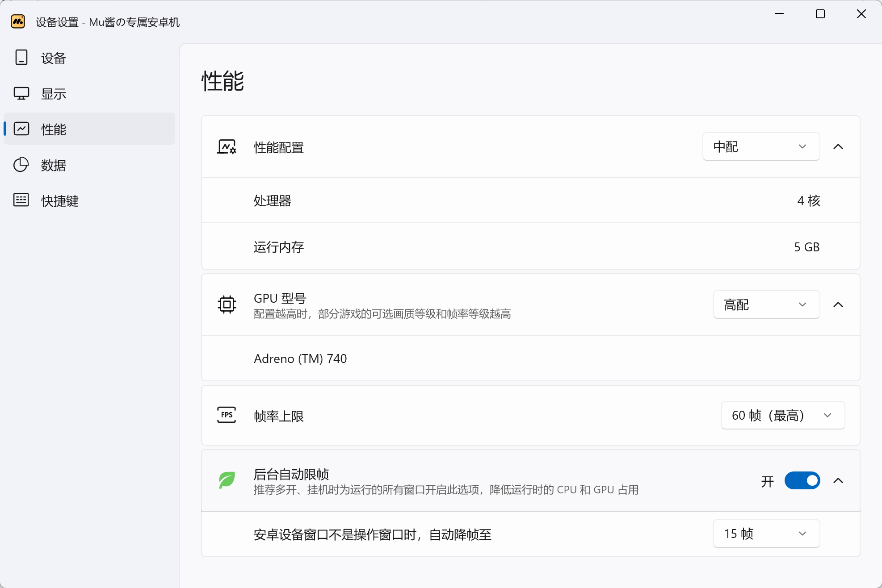Open the 15 帧 background frame-rate dropdown
882x588 pixels.
tap(766, 534)
